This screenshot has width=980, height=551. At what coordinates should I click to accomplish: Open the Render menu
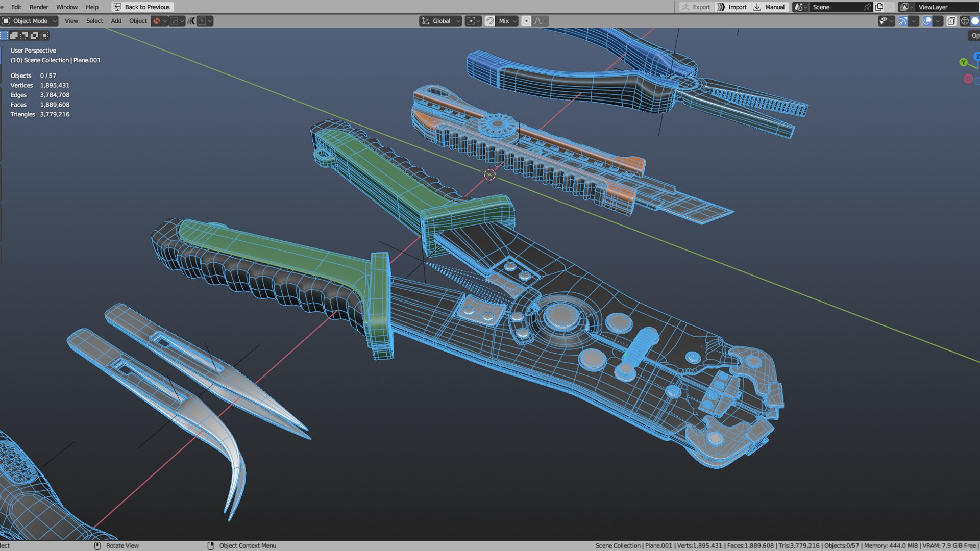click(x=39, y=7)
